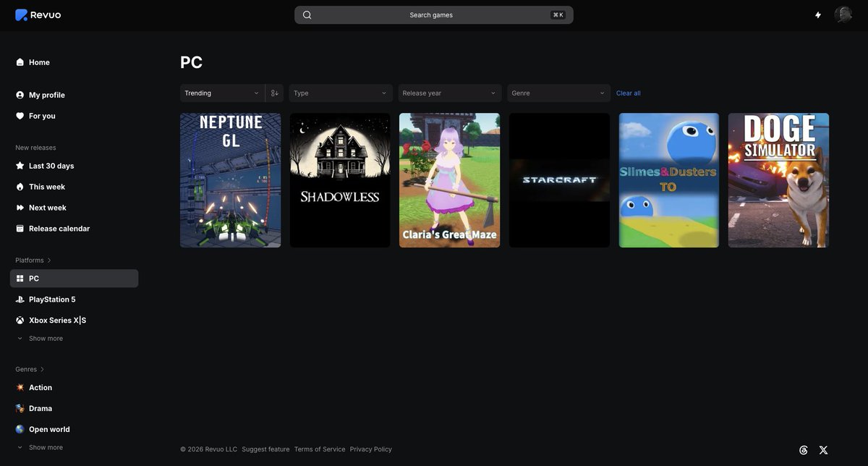This screenshot has height=466, width=868.
Task: Open the Genre filter dropdown
Action: tap(559, 93)
